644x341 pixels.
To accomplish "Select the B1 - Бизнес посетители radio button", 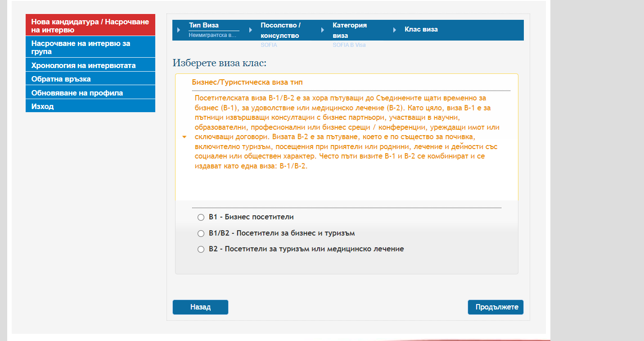I will click(x=201, y=218).
